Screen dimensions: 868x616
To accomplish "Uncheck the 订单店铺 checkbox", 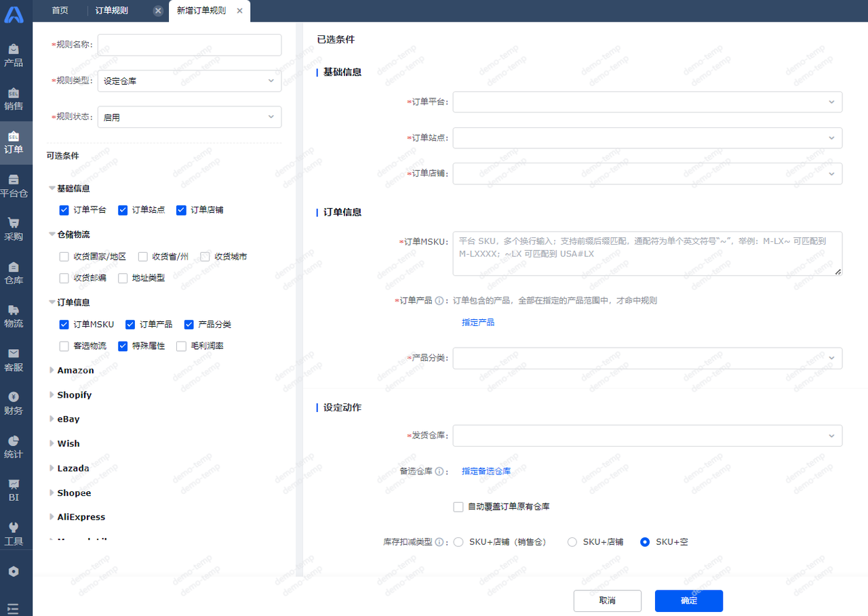I will tap(181, 210).
